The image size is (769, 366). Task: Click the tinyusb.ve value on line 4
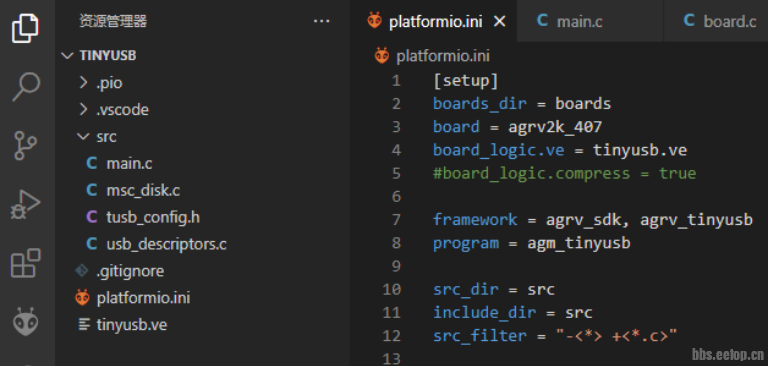pos(641,150)
